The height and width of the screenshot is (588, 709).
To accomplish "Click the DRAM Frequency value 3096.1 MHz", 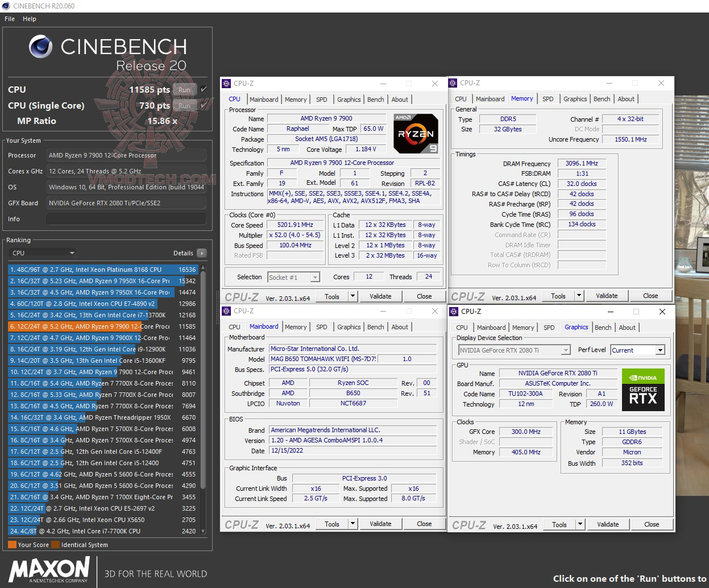I will (582, 163).
